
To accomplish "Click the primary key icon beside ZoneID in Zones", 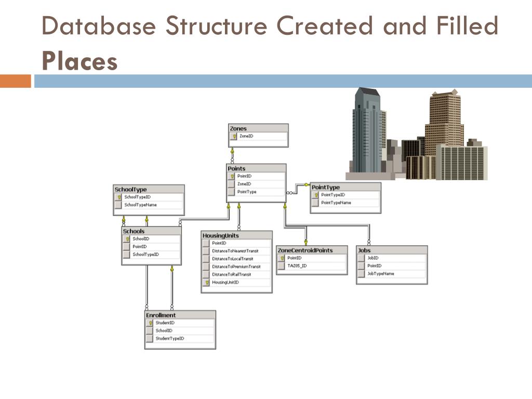I will pyautogui.click(x=234, y=137).
